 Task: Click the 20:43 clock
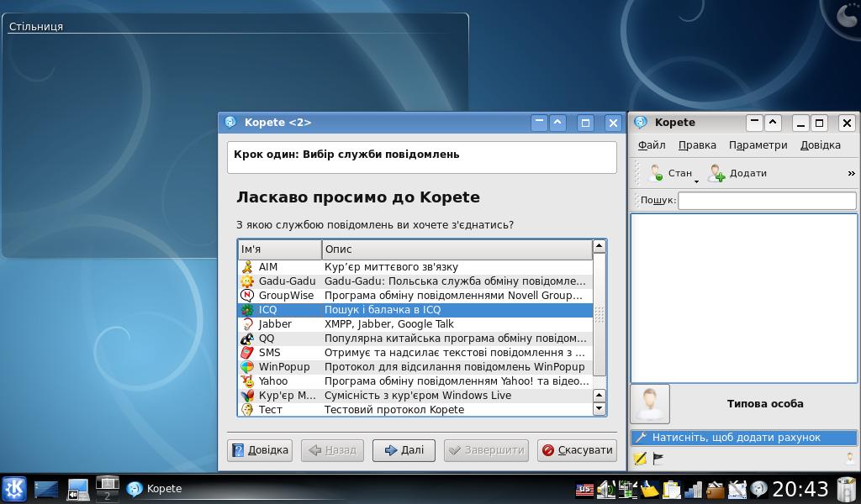(800, 489)
